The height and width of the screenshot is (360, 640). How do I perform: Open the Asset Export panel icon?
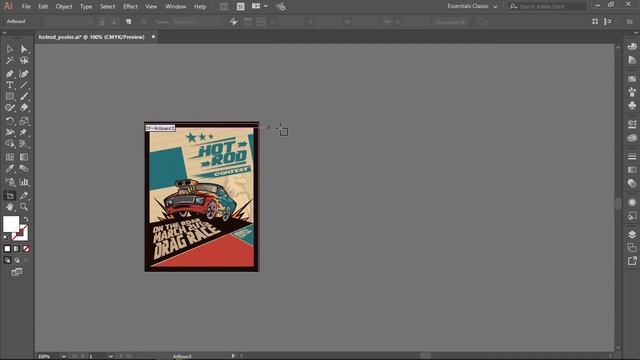632,261
